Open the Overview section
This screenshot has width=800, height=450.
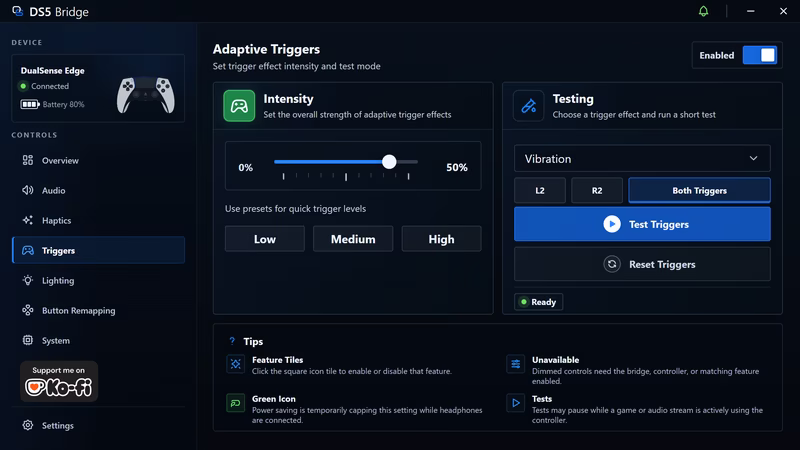(x=98, y=160)
